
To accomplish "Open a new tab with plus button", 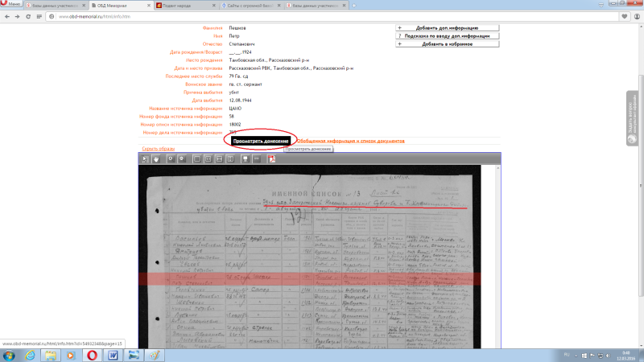I will point(354,6).
